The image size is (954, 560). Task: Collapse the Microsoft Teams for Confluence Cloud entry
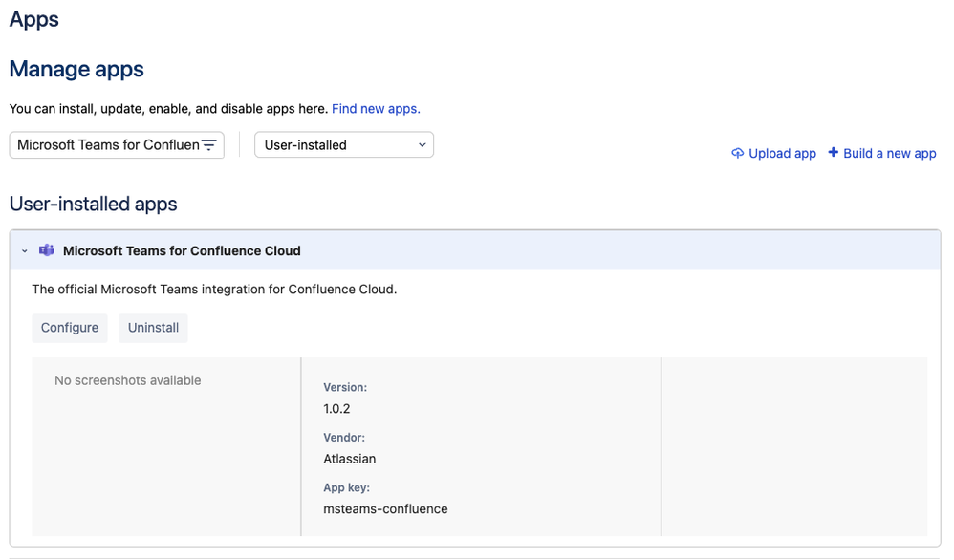(x=24, y=250)
